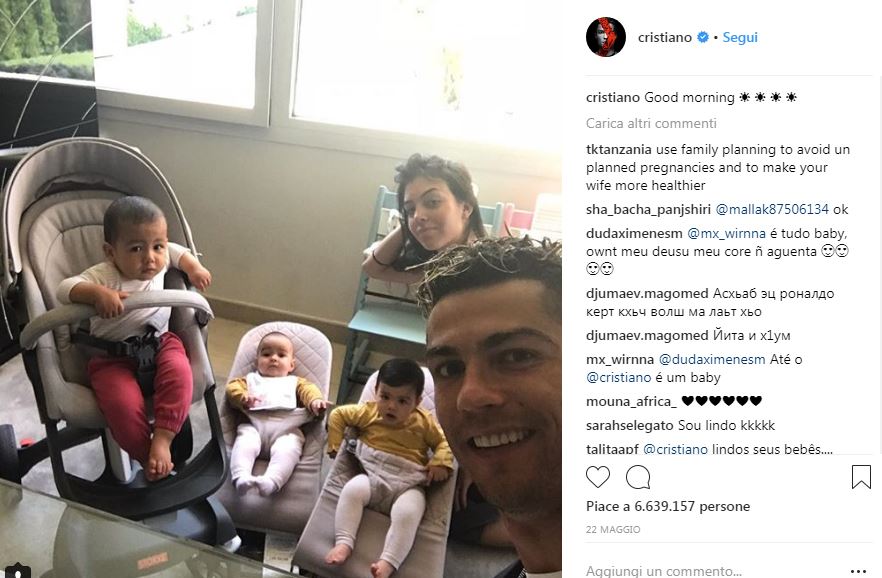Click the camera icon at photo corner

[x=16, y=571]
